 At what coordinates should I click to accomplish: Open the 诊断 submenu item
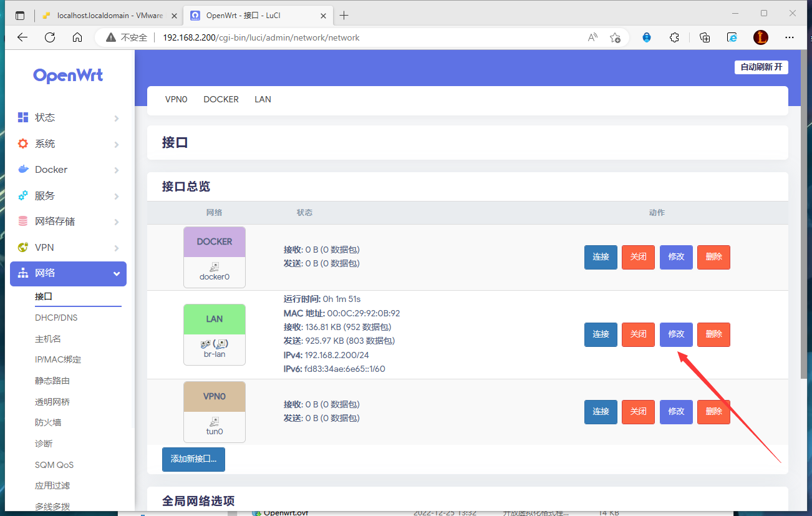(44, 444)
